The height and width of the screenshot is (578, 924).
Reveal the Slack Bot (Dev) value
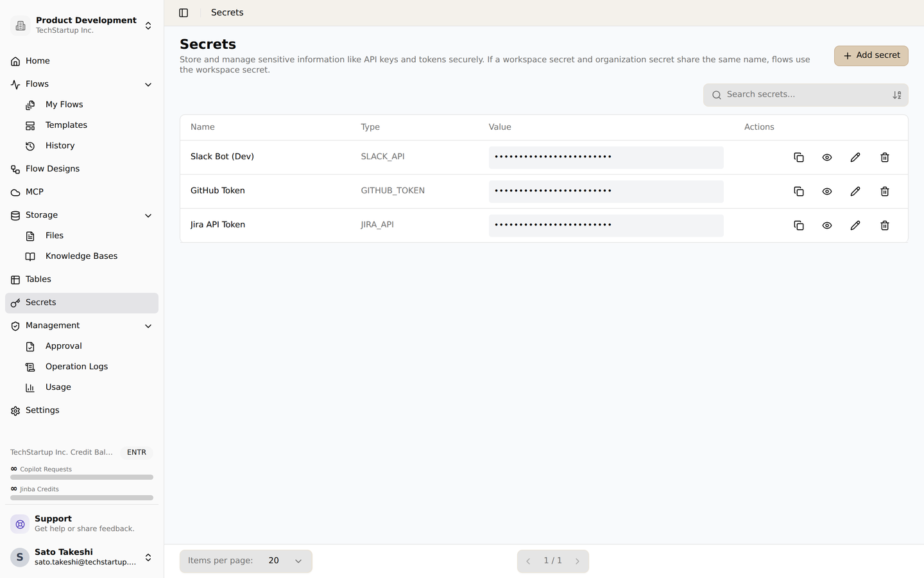(827, 157)
